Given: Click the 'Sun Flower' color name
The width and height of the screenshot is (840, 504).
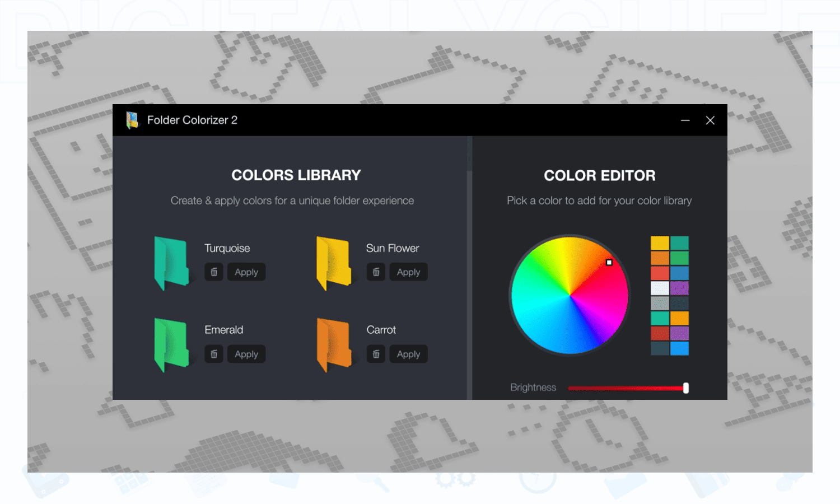Looking at the screenshot, I should [393, 248].
